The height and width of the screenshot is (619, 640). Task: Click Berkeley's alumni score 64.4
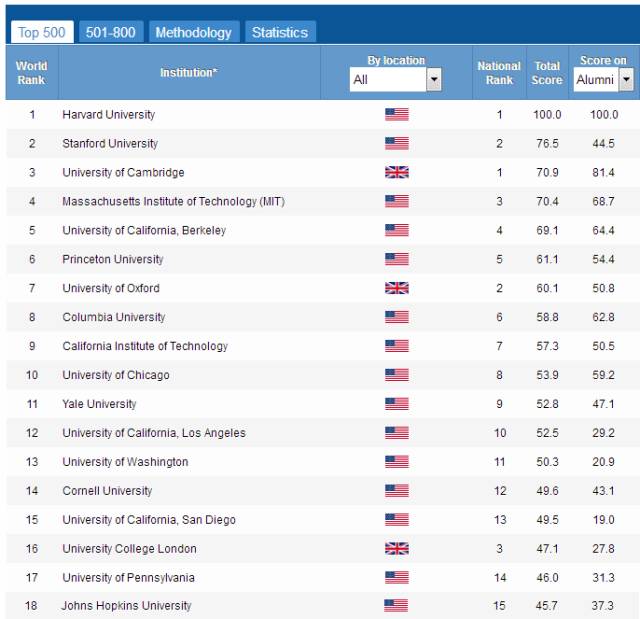click(x=603, y=231)
